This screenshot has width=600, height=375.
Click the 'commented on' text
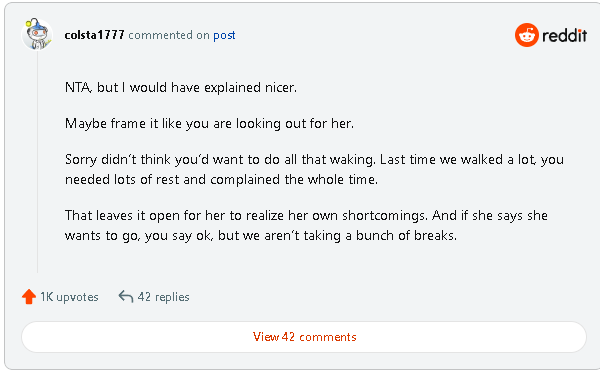pos(169,35)
